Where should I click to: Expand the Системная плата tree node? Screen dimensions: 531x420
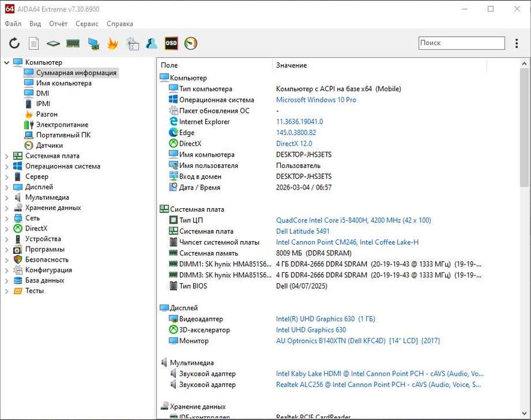[7, 156]
